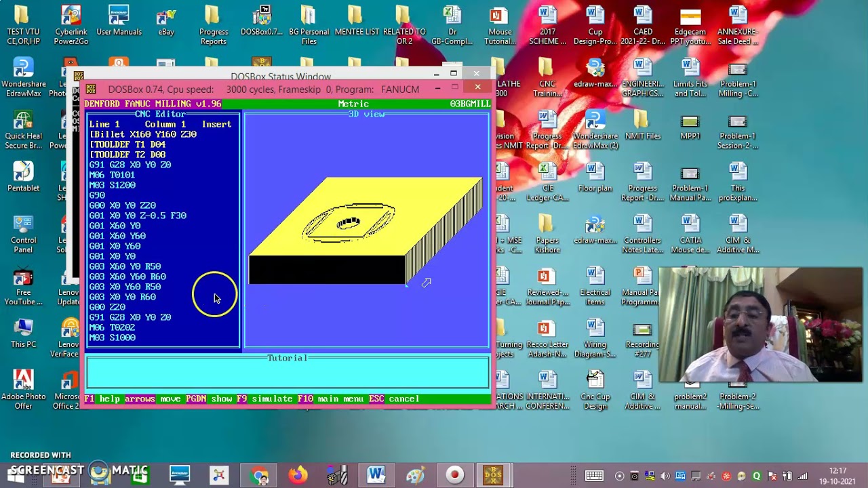The height and width of the screenshot is (488, 868).
Task: Open the Wiring Diagram document
Action: point(595,338)
